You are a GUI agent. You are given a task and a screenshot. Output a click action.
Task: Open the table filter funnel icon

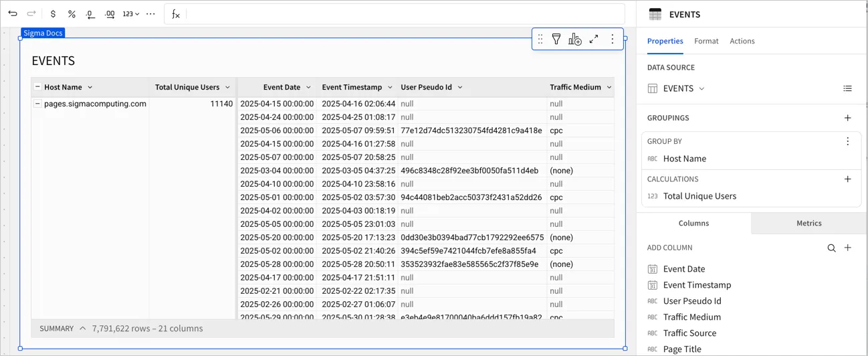click(x=556, y=39)
